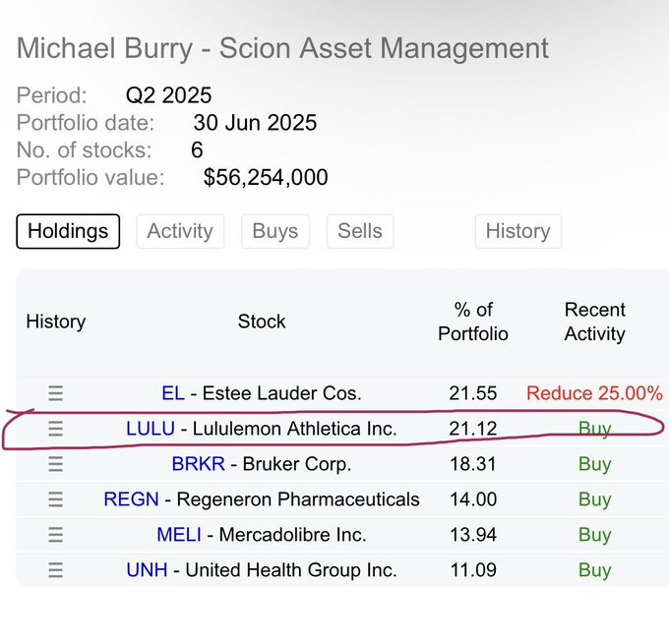
Task: Open the Buys tab
Action: (x=275, y=231)
